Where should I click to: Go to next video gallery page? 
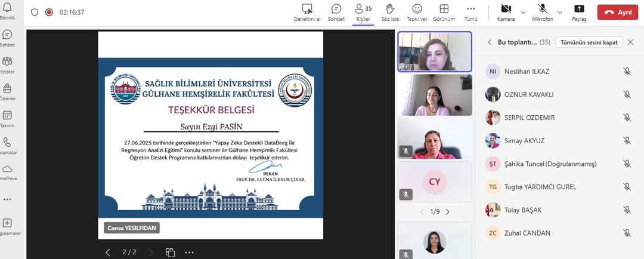[x=448, y=212]
